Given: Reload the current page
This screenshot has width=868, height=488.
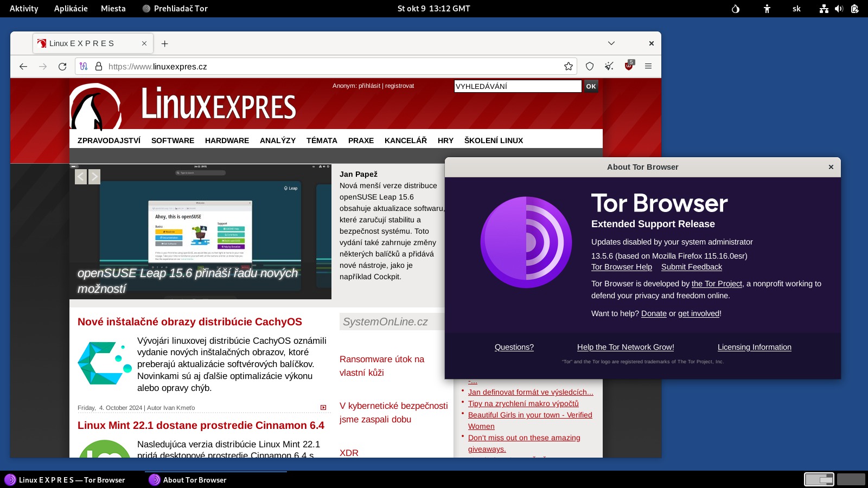Looking at the screenshot, I should [62, 66].
